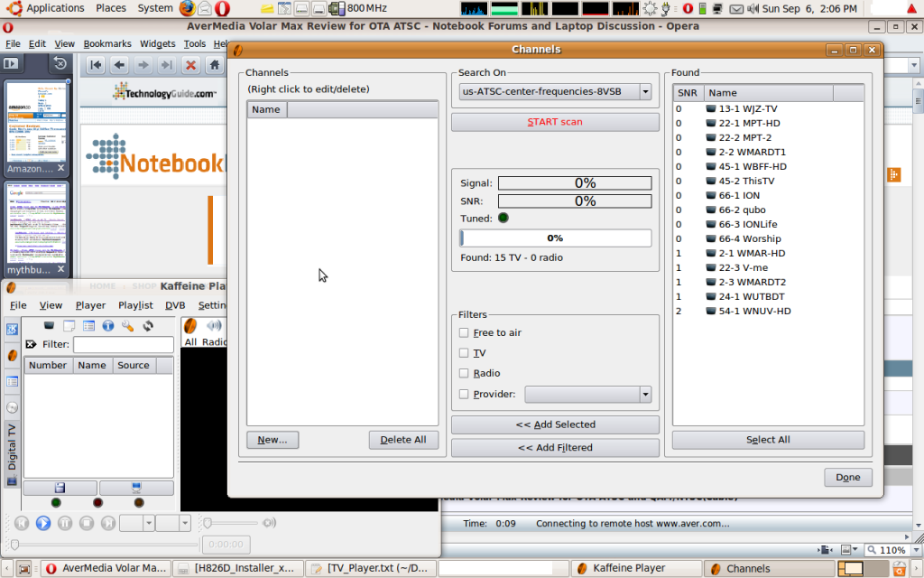The height and width of the screenshot is (578, 924).
Task: Click Done to close the Channels dialog
Action: [848, 477]
